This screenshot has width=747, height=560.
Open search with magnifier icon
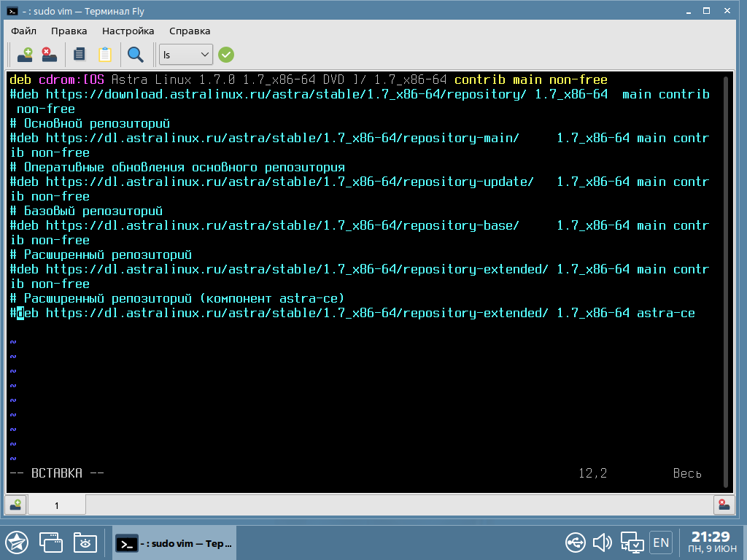[x=135, y=55]
